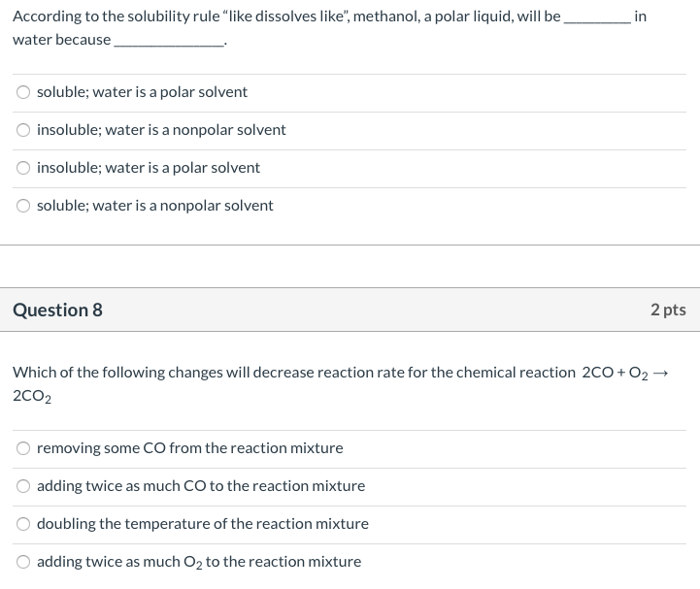The width and height of the screenshot is (700, 589).
Task: Click the "doubling the temperature" answer label
Action: pos(203,524)
